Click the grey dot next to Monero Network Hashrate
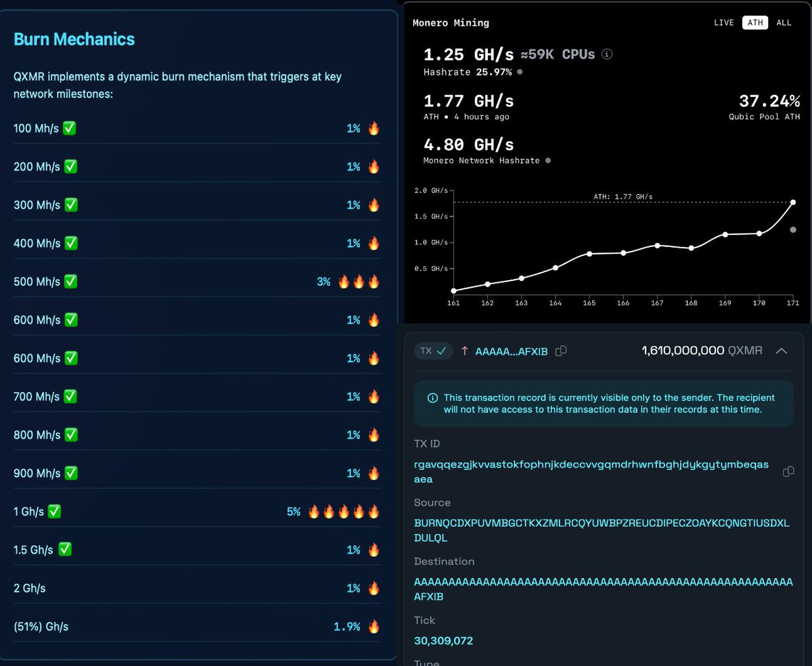812x666 pixels. pos(547,160)
